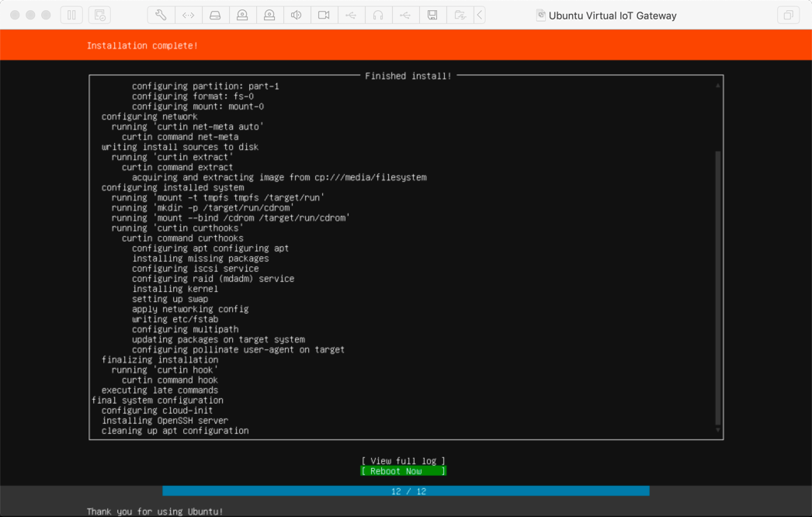
Task: Click the 'configuring format: fs-0' log line
Action: click(193, 96)
